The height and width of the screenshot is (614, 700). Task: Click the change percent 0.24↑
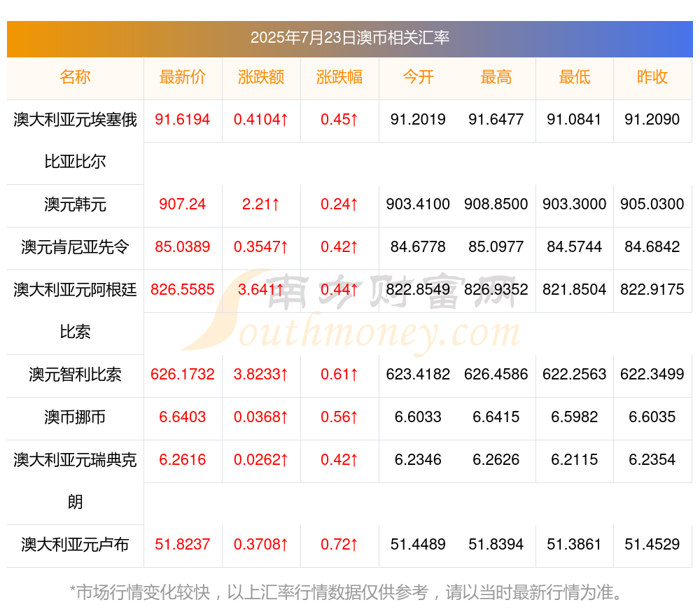coord(339,204)
